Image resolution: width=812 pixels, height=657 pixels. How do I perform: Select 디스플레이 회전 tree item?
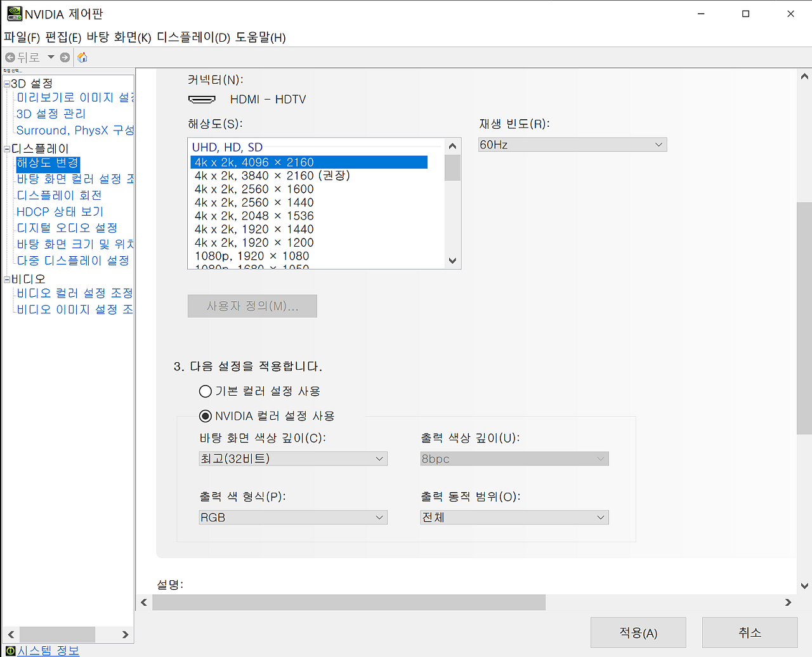click(59, 195)
